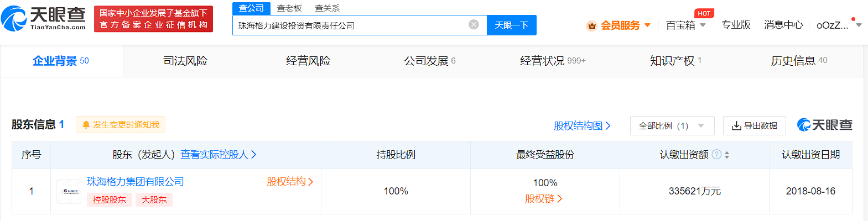Click the 天眼一下 search button
The height and width of the screenshot is (221, 868).
click(x=511, y=25)
